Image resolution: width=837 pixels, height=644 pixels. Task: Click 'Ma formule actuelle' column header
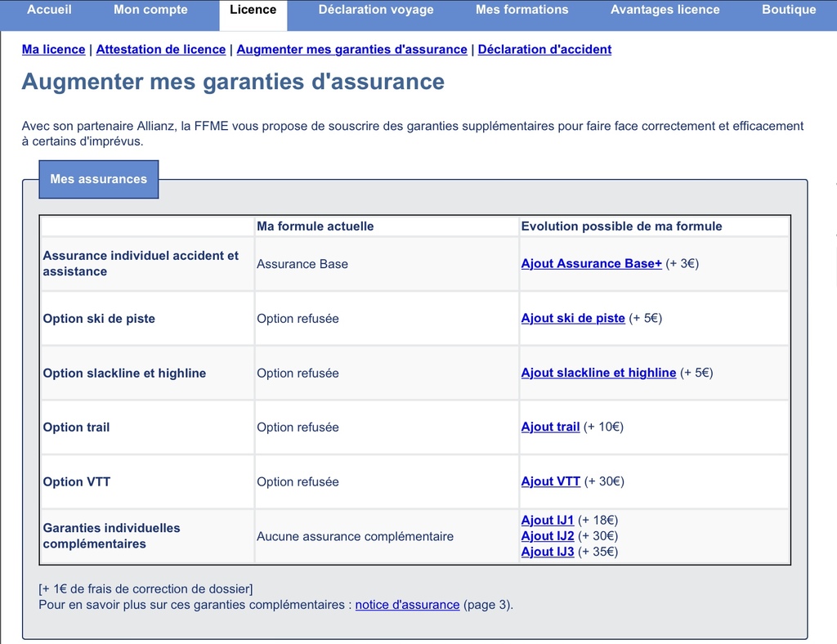coord(315,226)
